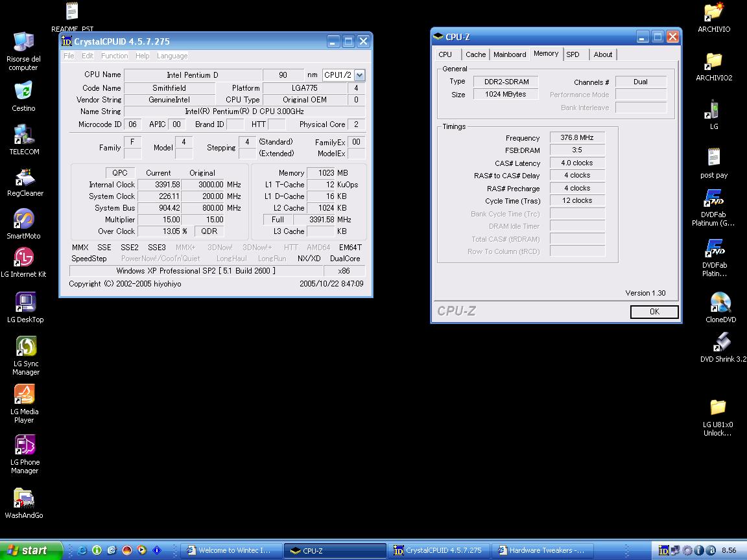Screen dimensions: 747x560
Task: Switch to Welcome to Wintec taskbar window
Action: pos(232,550)
